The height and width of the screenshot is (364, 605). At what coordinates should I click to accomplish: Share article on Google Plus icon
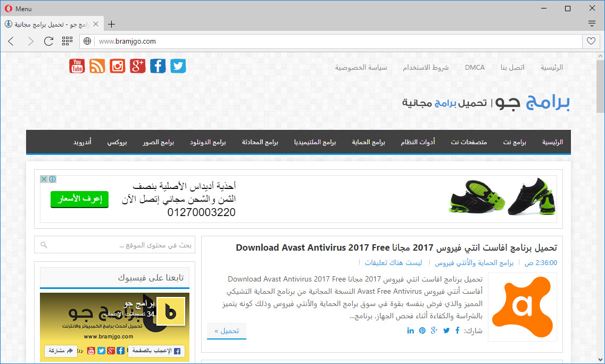click(434, 330)
